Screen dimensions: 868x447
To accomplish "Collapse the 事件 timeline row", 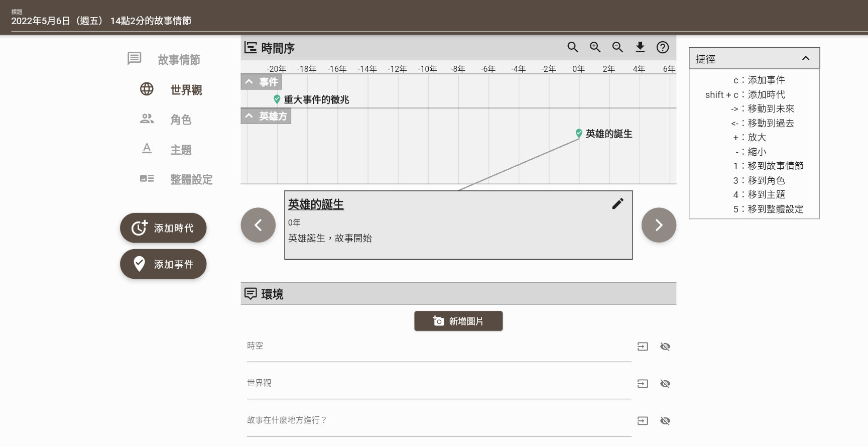I will (249, 82).
